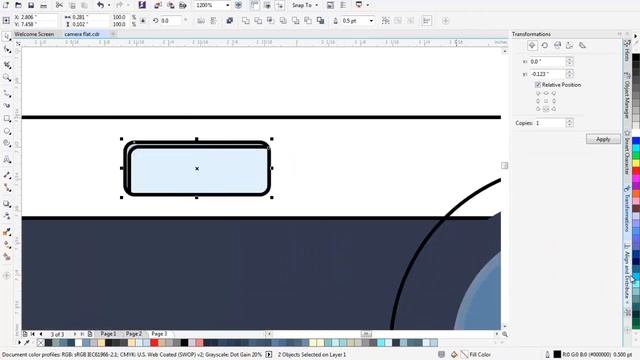The image size is (640, 360).
Task: Go to the Page 3 tab
Action: point(159,334)
